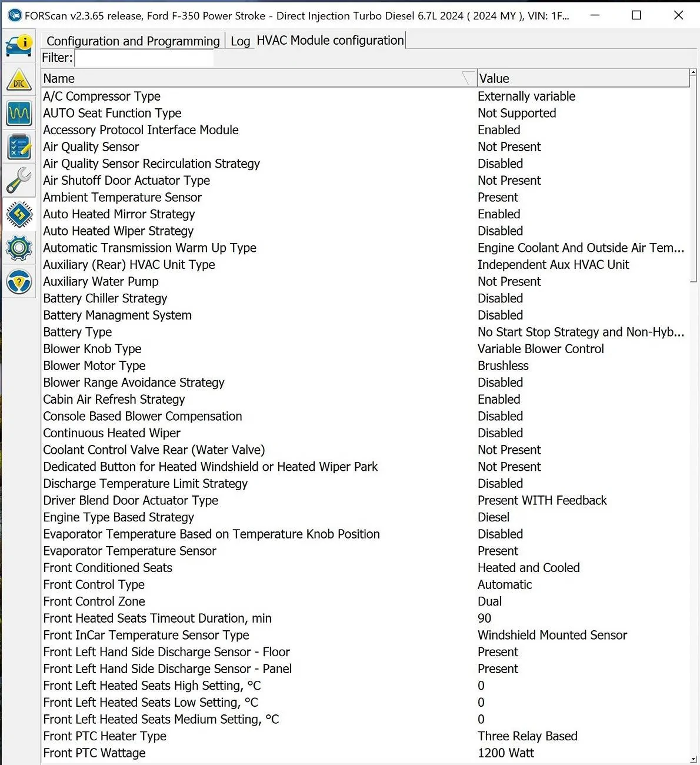700x765 pixels.
Task: Open the vehicle information icon in sidebar
Action: [19, 45]
